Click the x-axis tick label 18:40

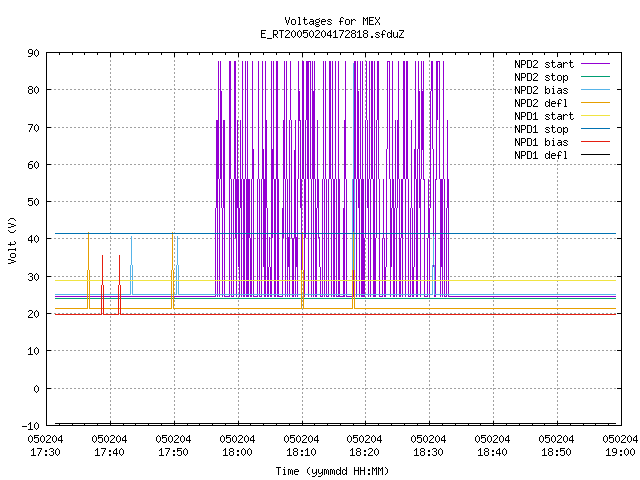coord(492,453)
